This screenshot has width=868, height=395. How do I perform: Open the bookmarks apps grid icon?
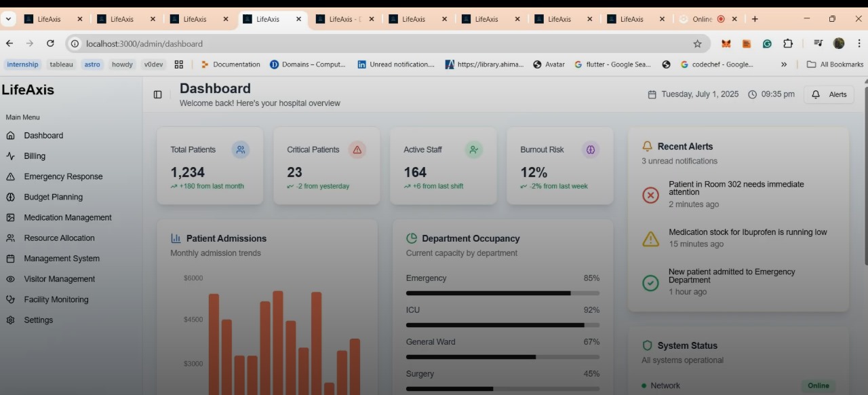pyautogui.click(x=179, y=64)
